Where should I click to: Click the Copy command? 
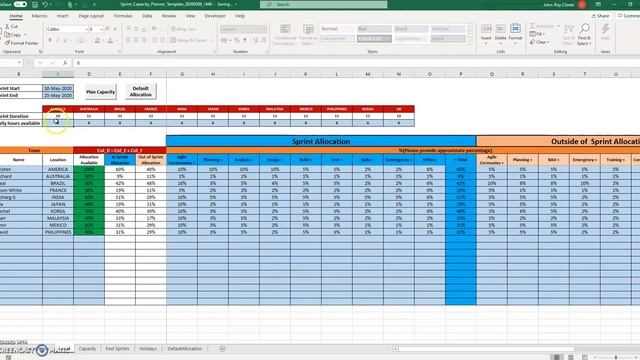click(14, 35)
